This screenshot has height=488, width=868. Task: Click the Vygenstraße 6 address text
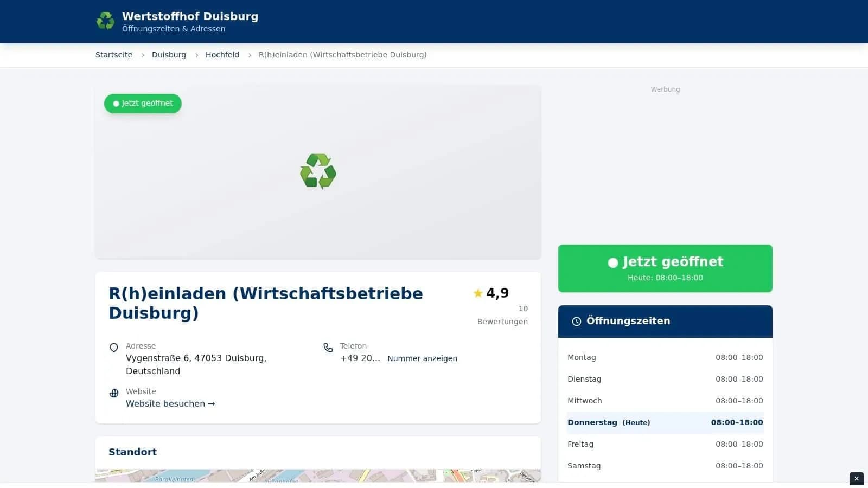coord(196,364)
